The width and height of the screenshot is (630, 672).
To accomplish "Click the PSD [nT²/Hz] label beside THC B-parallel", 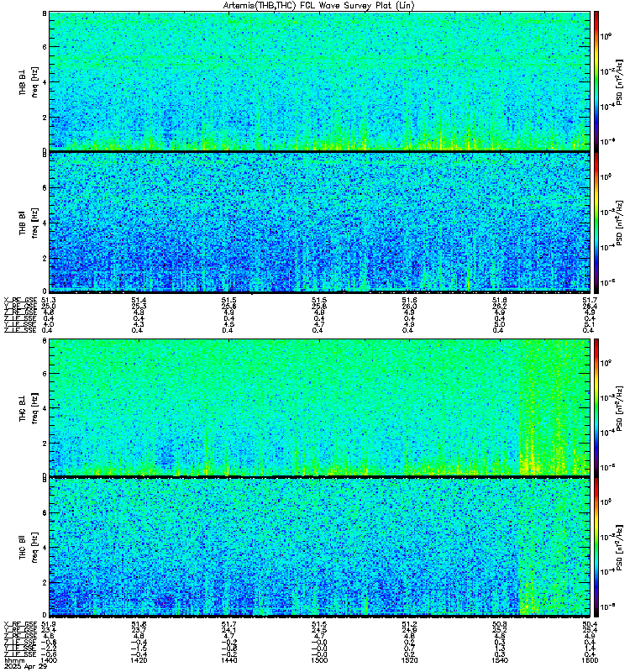I will (619, 549).
